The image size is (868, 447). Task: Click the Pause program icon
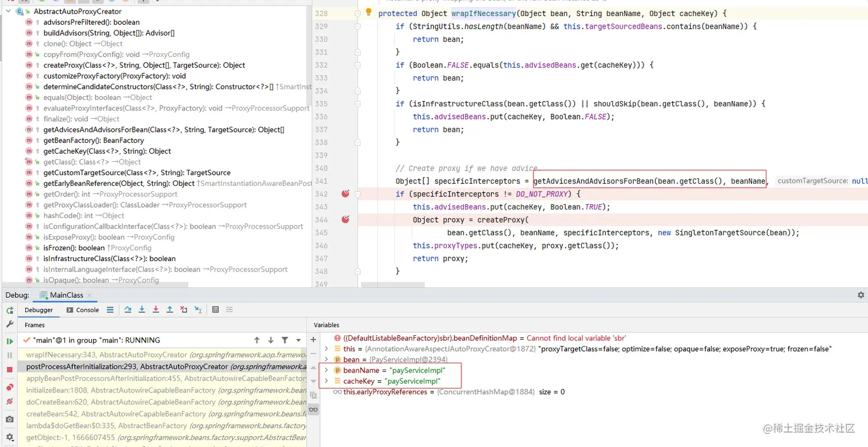10,355
